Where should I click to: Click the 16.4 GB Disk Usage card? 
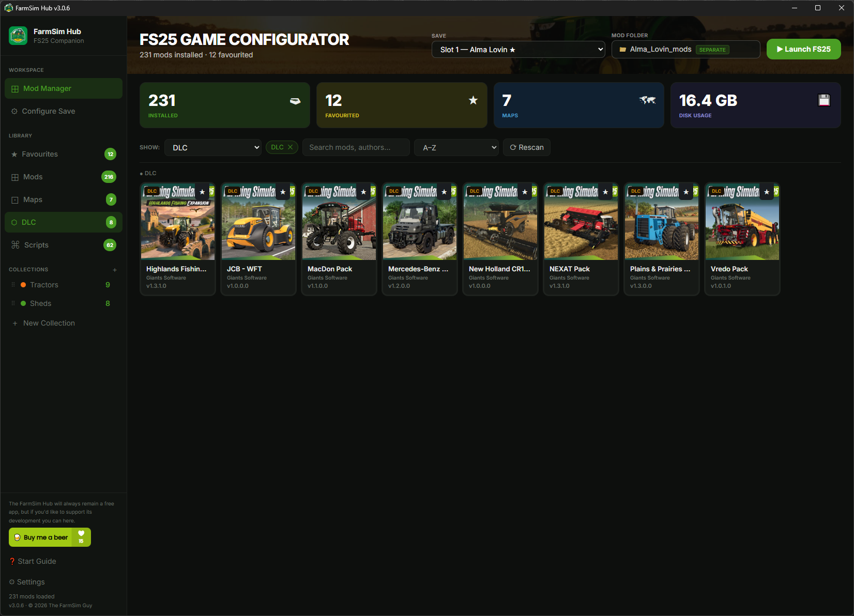click(x=755, y=105)
